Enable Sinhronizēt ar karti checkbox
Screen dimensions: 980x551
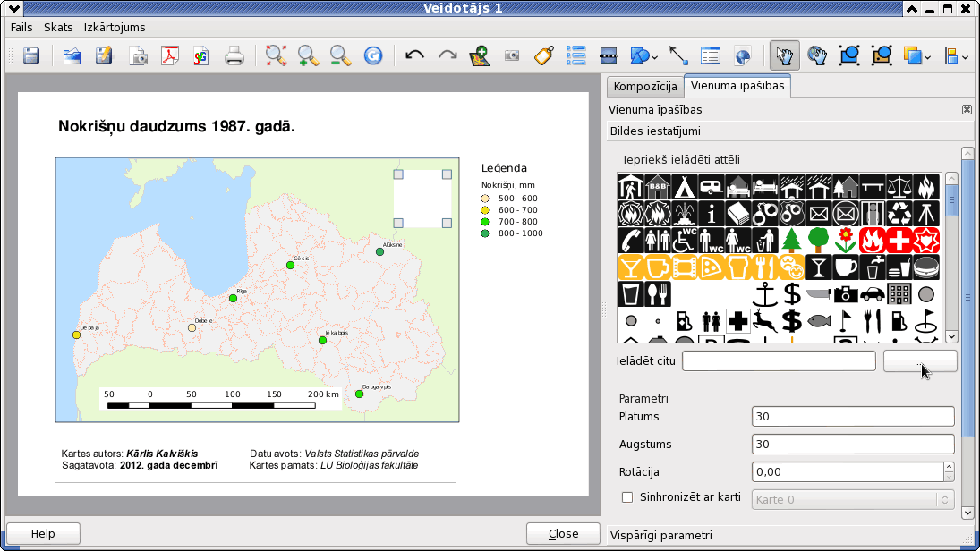[626, 497]
